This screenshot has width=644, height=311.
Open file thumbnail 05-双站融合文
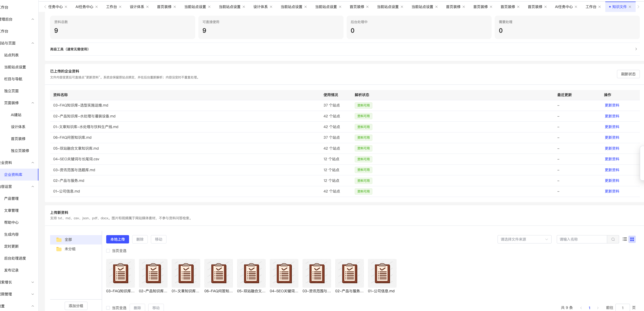click(251, 273)
